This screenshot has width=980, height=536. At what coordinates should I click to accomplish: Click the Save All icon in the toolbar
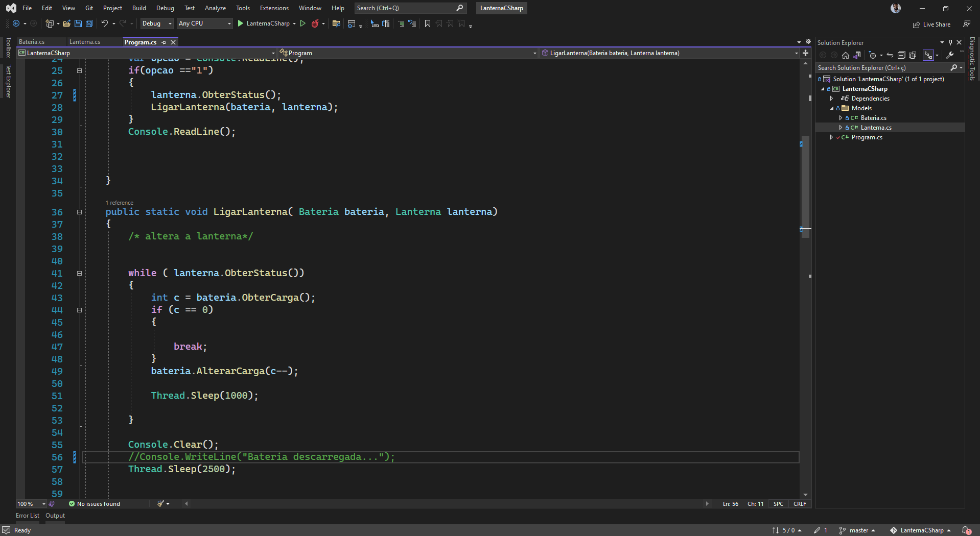point(89,23)
